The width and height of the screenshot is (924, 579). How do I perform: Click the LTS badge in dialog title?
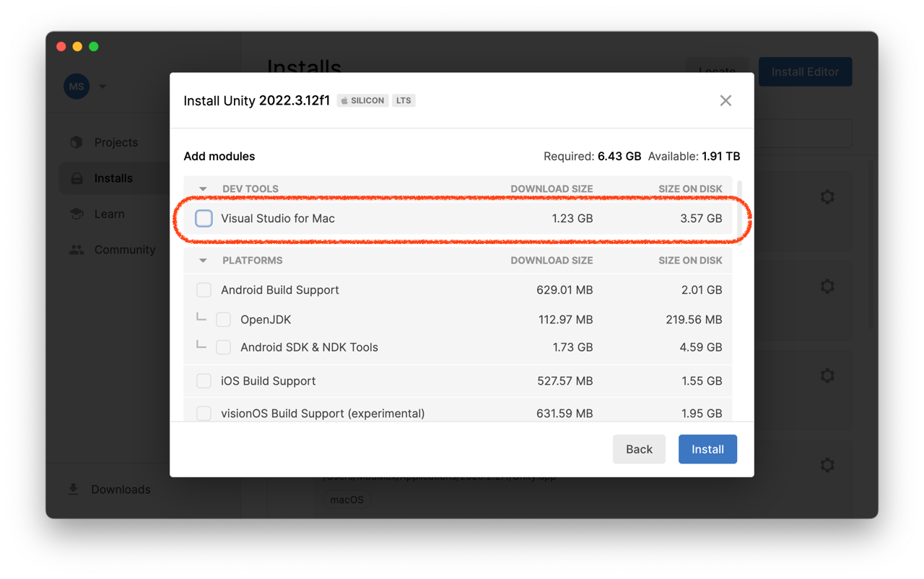(404, 100)
